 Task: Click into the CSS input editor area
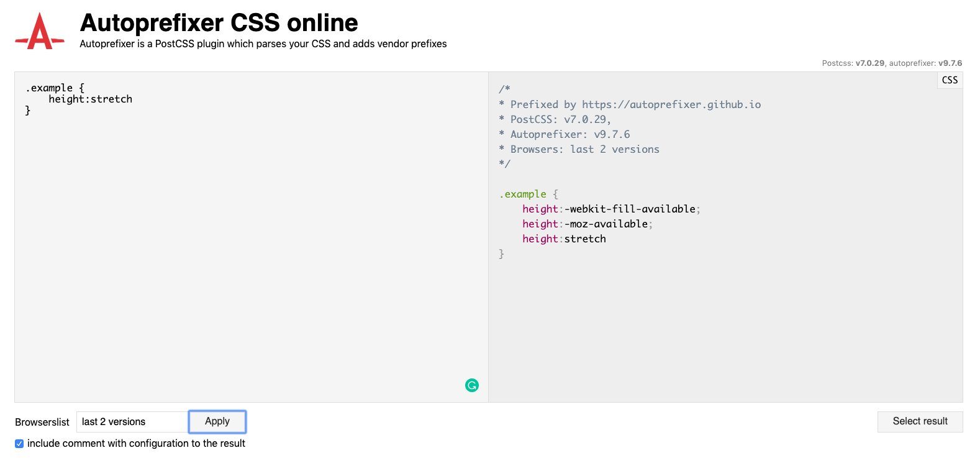(x=252, y=237)
